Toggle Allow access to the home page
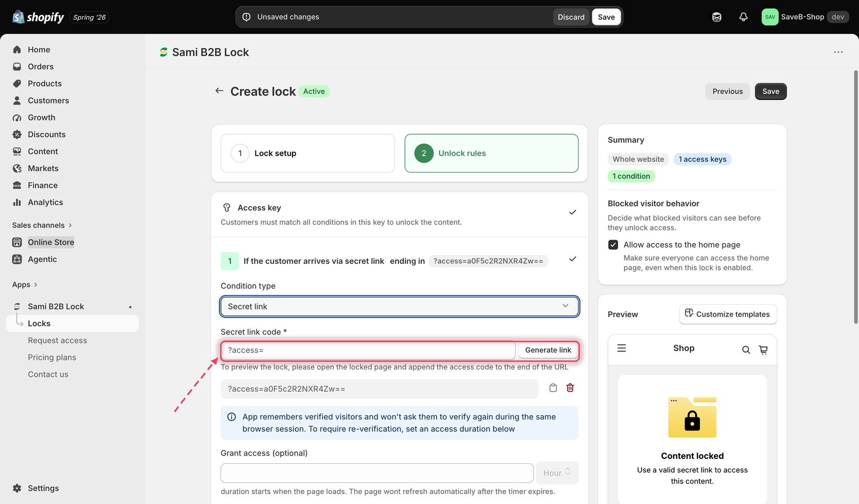 613,245
